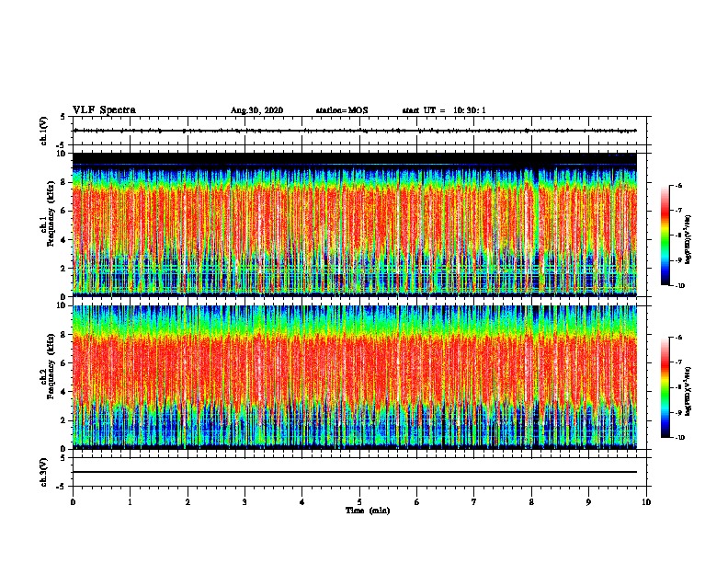
Task: Click time-axis tick label "0"
Action: coord(73,502)
